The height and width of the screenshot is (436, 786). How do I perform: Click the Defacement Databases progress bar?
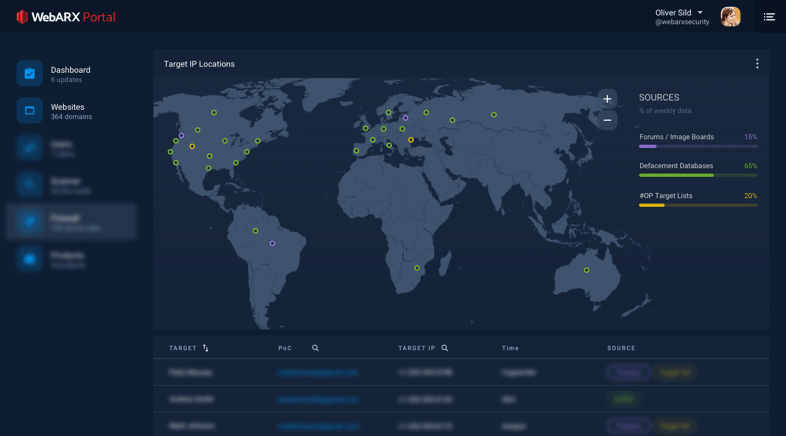(698, 175)
